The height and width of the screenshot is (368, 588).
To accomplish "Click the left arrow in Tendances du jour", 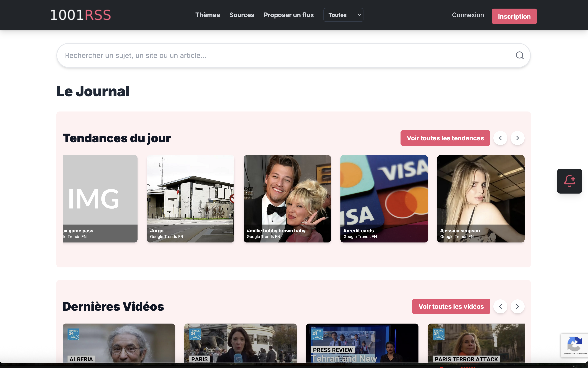I will 500,138.
